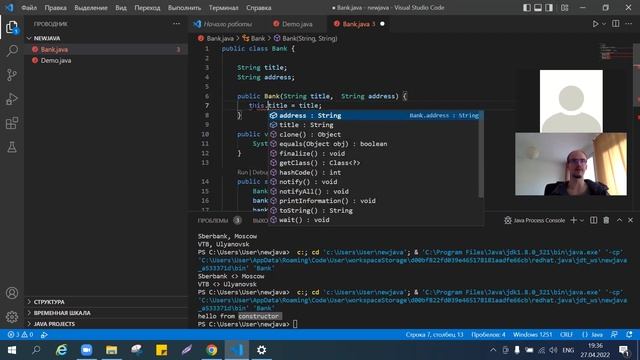640x360 pixels.
Task: Change indentation Пробелов: 4
Action: (x=488, y=335)
